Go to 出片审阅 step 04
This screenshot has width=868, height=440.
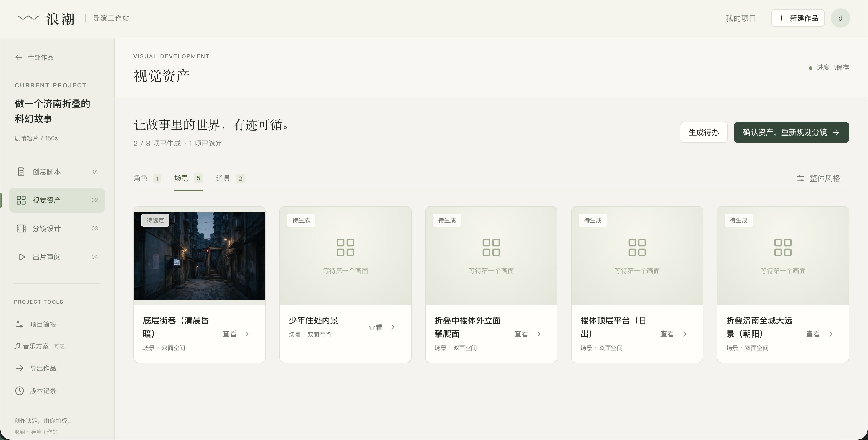57,257
